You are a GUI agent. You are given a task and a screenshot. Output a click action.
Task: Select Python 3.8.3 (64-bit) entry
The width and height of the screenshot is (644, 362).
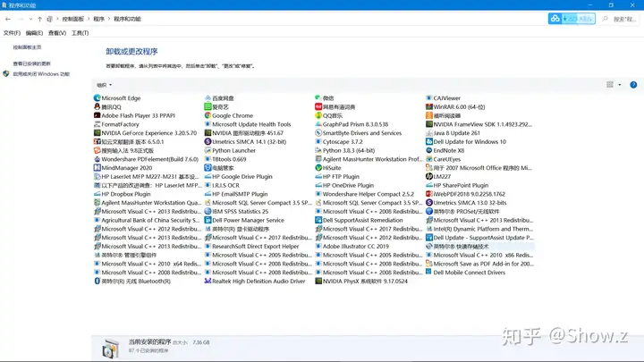pos(345,151)
